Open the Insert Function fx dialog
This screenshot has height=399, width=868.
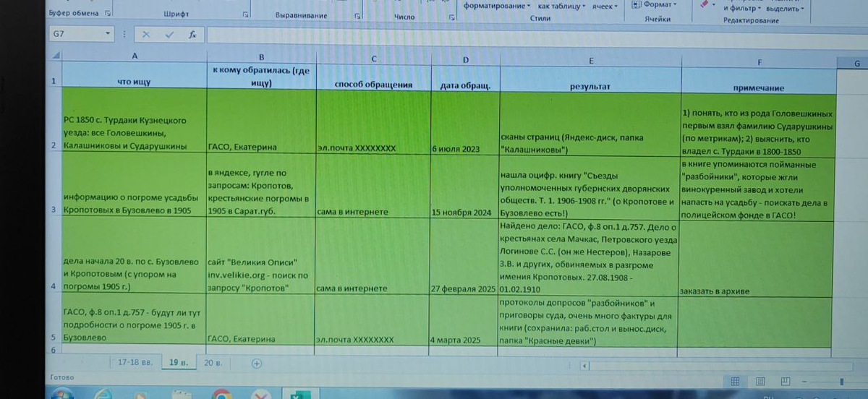pos(192,34)
